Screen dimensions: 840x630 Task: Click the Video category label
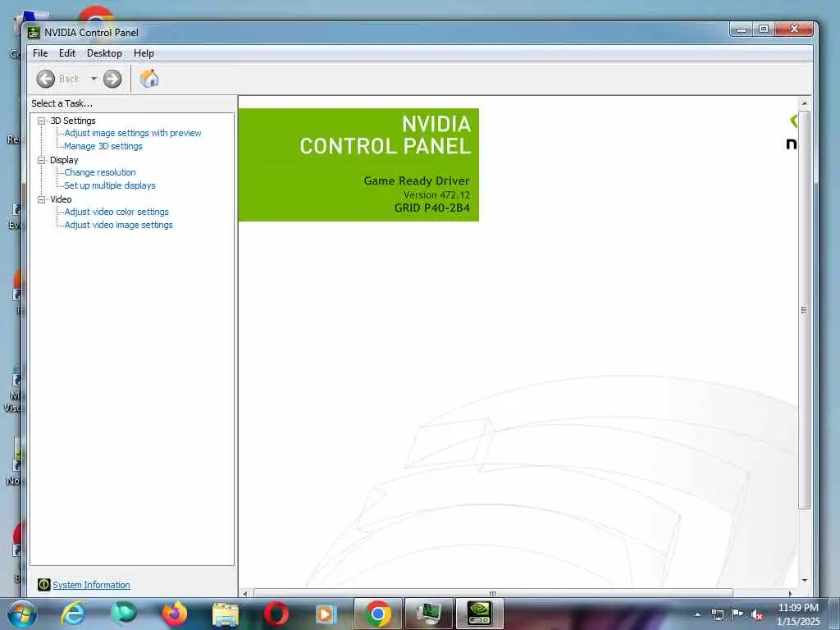(61, 199)
